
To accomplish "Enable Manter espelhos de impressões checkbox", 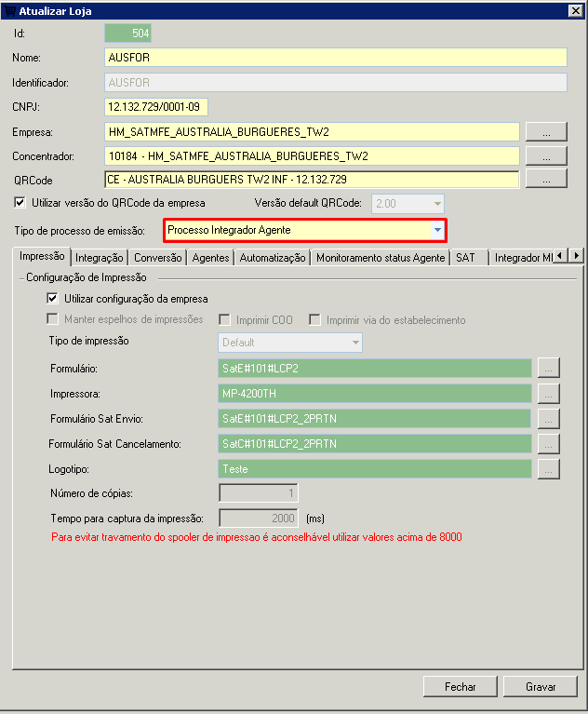I will 53,319.
